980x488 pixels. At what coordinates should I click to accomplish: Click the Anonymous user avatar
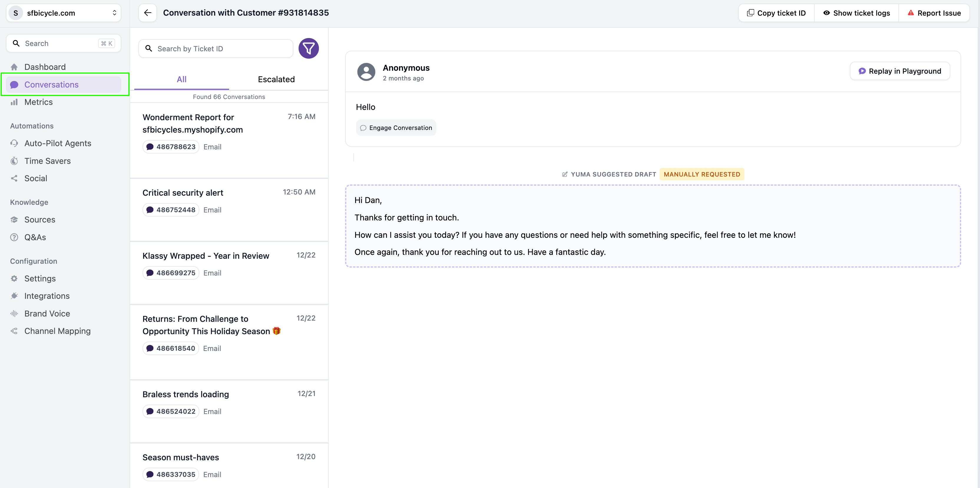click(366, 72)
